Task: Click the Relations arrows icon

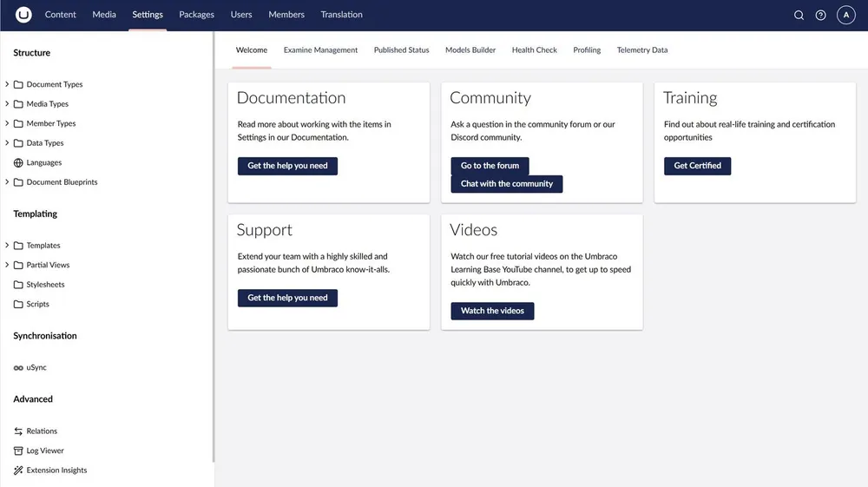Action: 18,431
